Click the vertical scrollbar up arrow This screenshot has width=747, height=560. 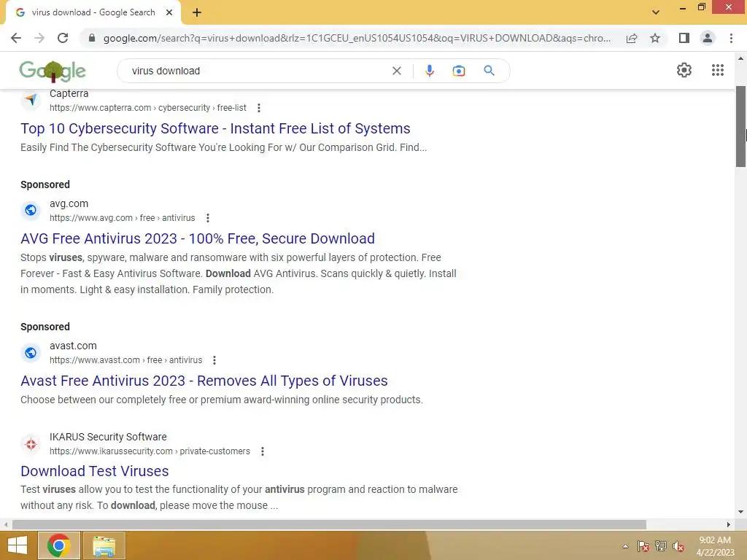(x=740, y=58)
